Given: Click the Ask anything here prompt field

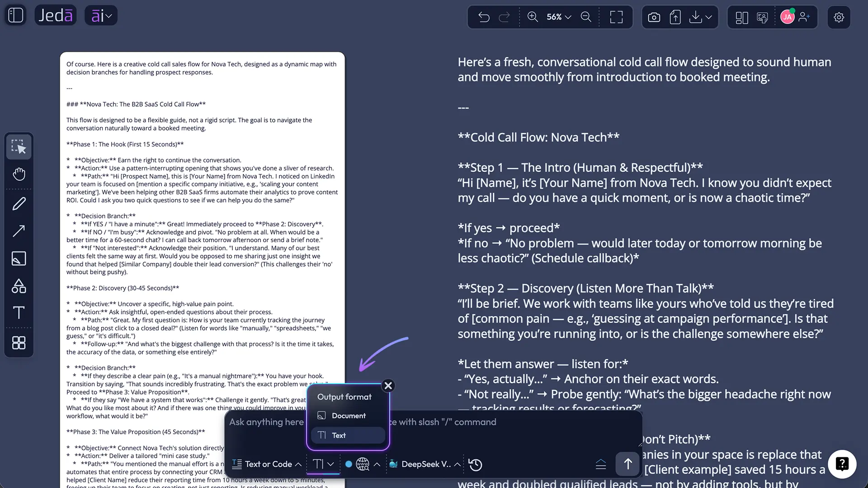Looking at the screenshot, I should (433, 422).
